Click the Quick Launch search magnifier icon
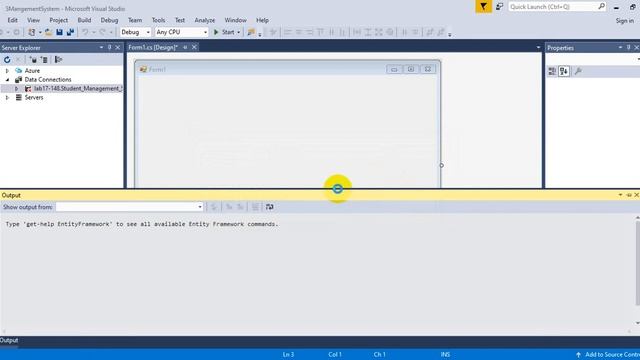This screenshot has width=640, height=360. pyautogui.click(x=601, y=7)
